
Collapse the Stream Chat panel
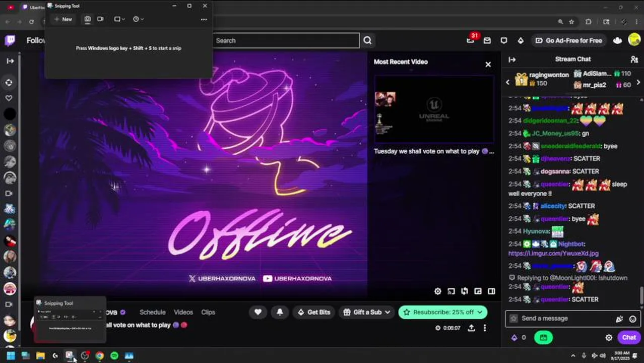point(512,59)
